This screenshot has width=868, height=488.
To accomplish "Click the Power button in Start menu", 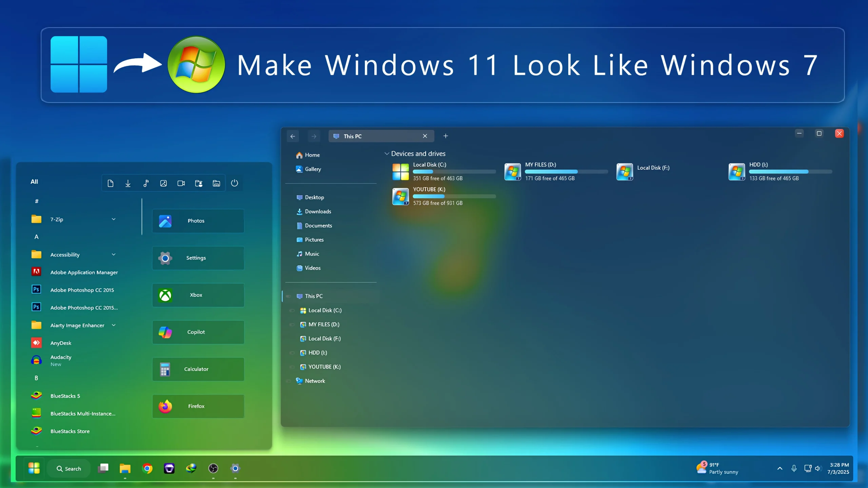I will tap(234, 183).
